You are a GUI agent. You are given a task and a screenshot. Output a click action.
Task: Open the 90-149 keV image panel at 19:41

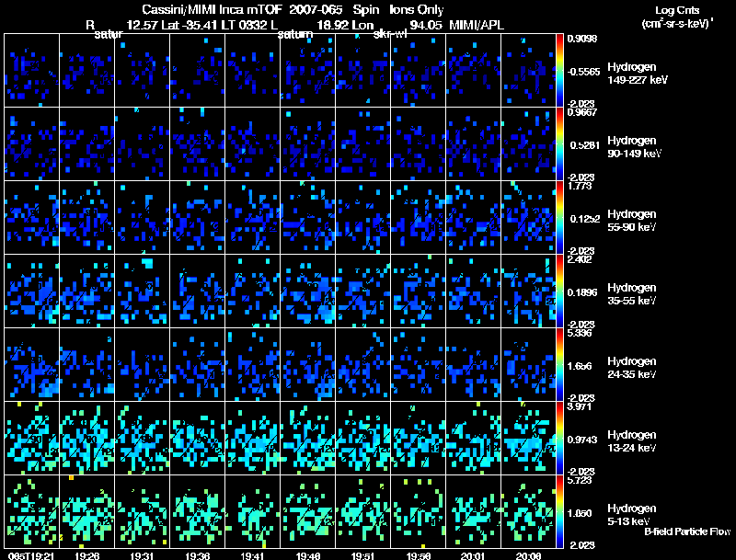pos(252,144)
